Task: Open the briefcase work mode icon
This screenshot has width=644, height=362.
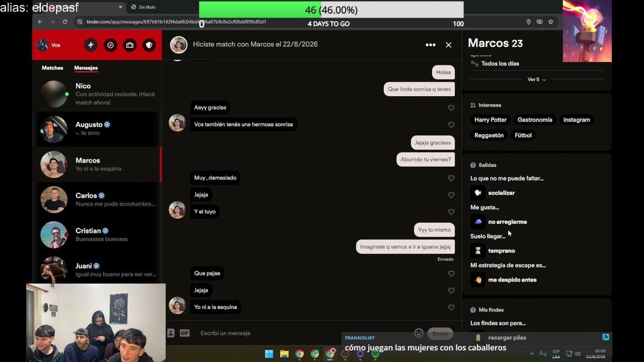Action: (130, 45)
